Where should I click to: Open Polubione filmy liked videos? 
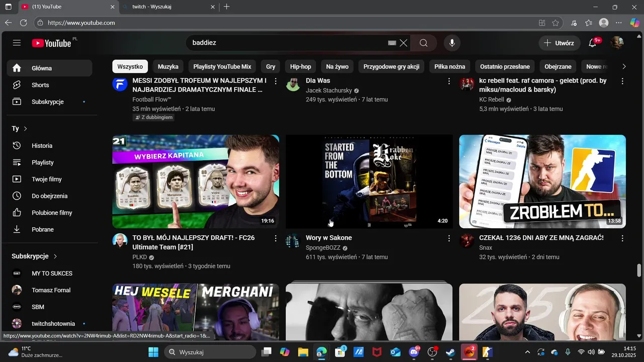tap(49, 213)
